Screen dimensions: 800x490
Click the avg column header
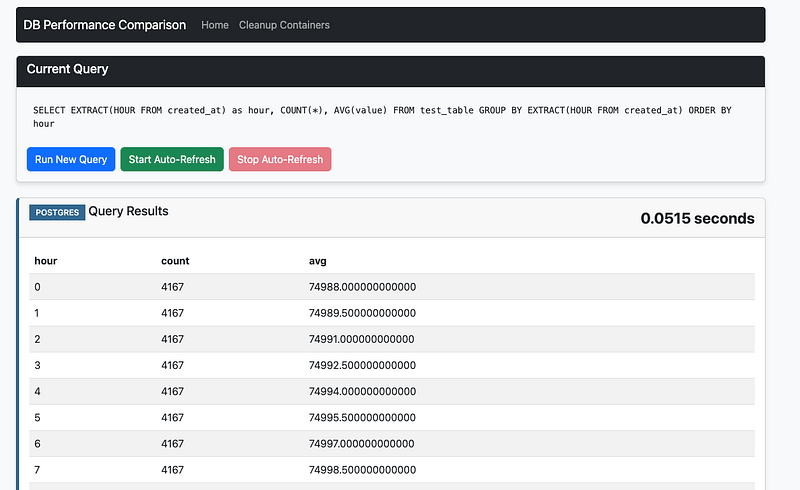click(x=317, y=261)
